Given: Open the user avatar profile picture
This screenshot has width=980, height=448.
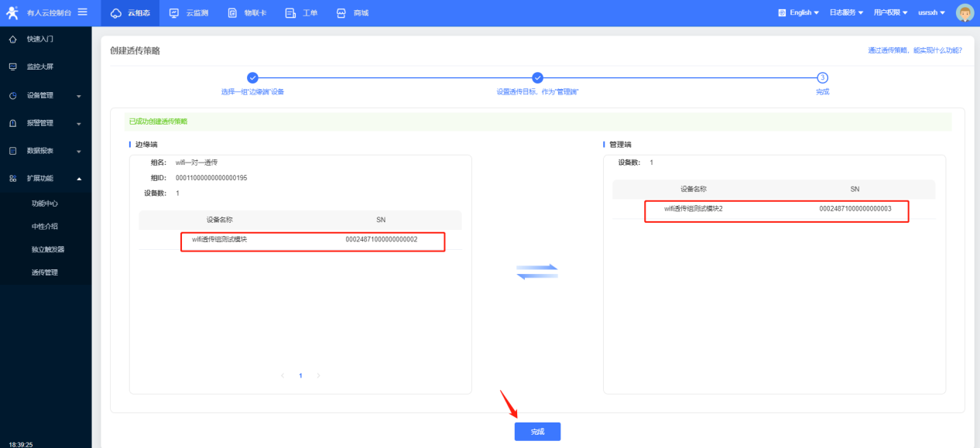Looking at the screenshot, I should (x=965, y=12).
